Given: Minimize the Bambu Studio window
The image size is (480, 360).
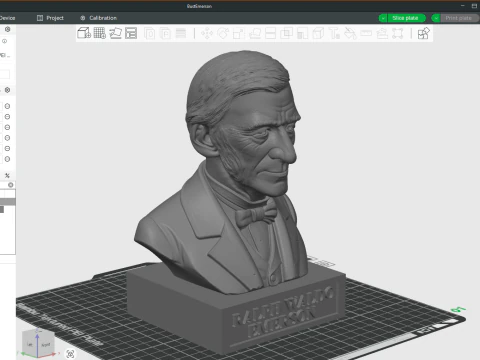Looking at the screenshot, I should coord(463,6).
